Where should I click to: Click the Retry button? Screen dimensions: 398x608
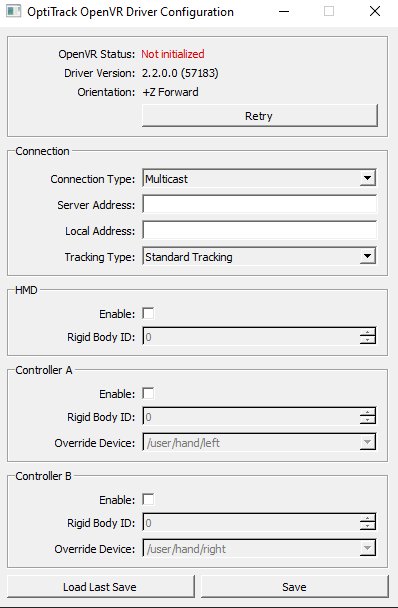click(260, 116)
